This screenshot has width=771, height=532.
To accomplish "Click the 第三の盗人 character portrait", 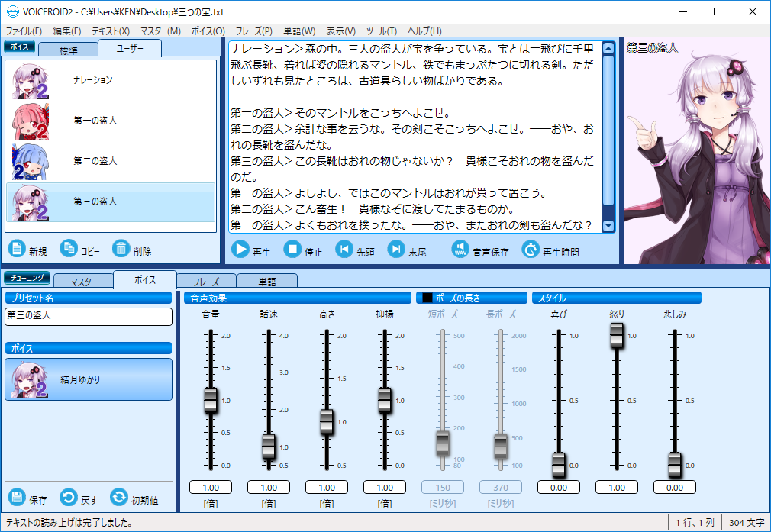I will coord(697,150).
